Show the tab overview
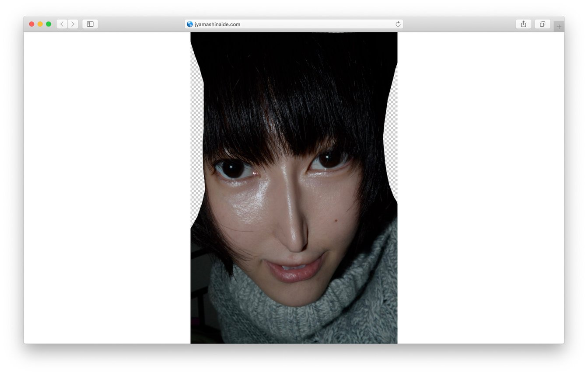 click(542, 24)
